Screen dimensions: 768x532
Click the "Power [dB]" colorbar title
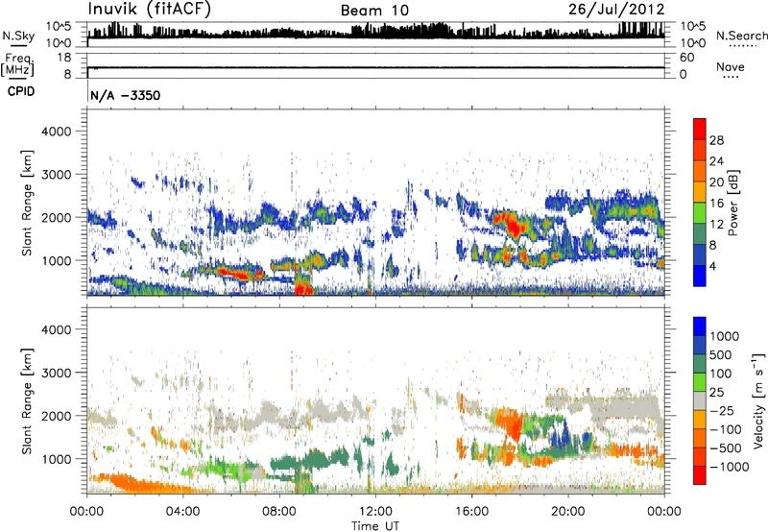(x=732, y=203)
